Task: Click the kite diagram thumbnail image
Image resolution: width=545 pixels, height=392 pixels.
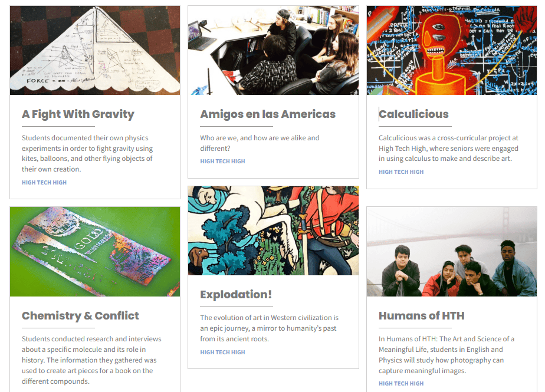Action: pyautogui.click(x=95, y=50)
